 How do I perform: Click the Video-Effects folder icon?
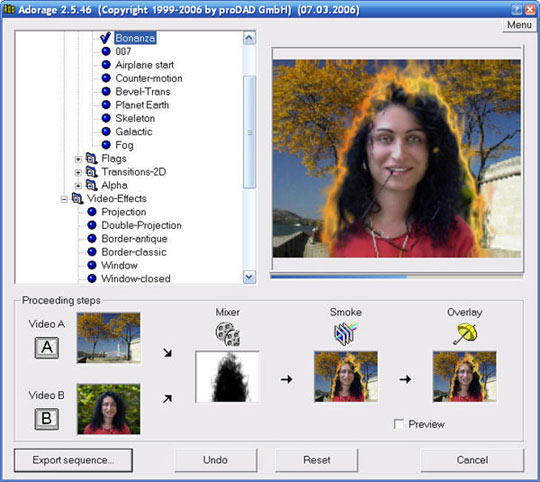click(x=77, y=198)
